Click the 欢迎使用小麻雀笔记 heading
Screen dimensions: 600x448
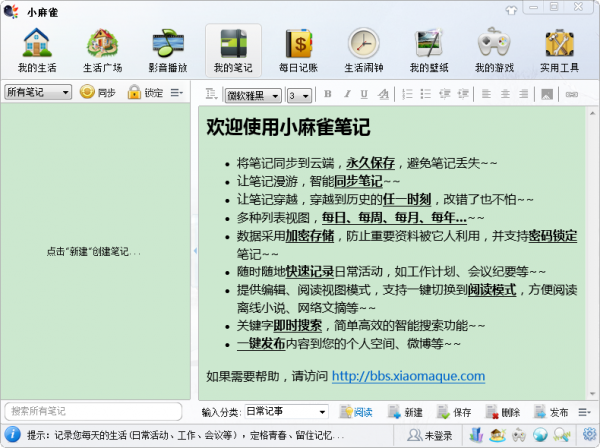(x=288, y=127)
